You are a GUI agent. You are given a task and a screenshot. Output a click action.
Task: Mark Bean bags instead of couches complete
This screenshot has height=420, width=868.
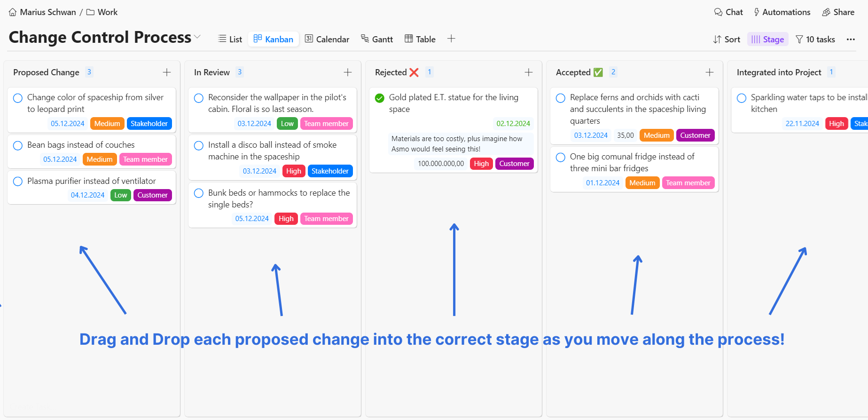click(x=18, y=145)
